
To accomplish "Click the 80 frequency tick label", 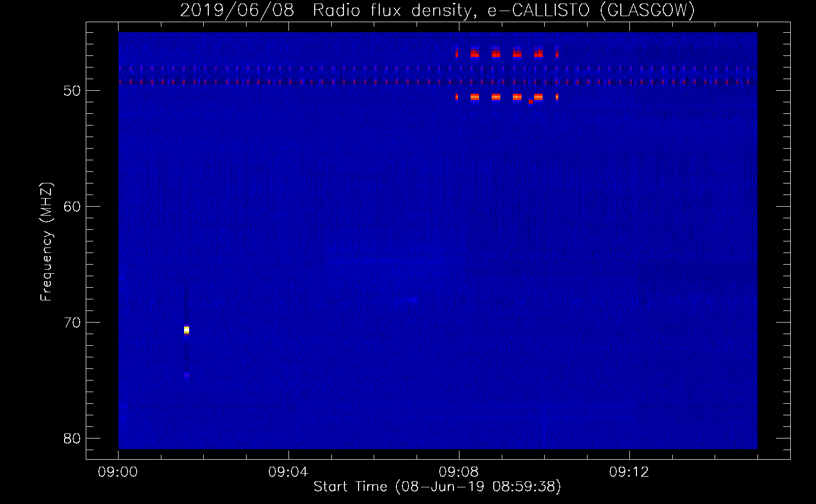I will click(x=72, y=438).
